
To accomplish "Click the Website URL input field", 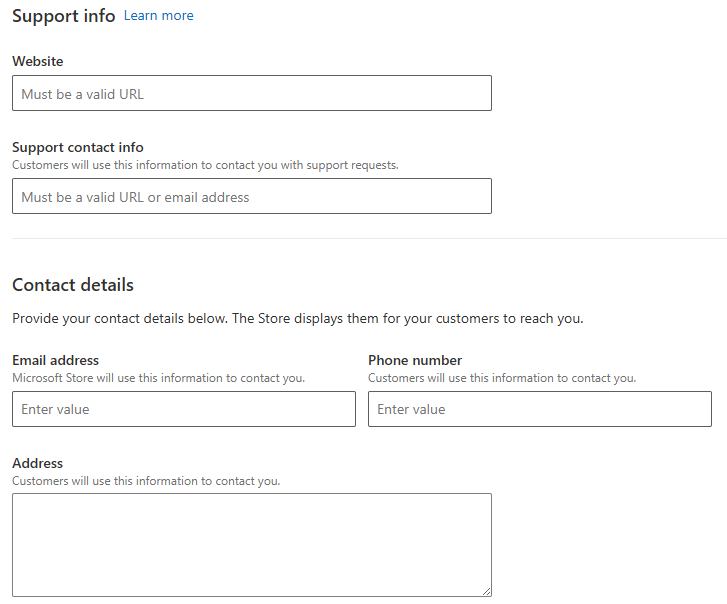I will pos(252,93).
